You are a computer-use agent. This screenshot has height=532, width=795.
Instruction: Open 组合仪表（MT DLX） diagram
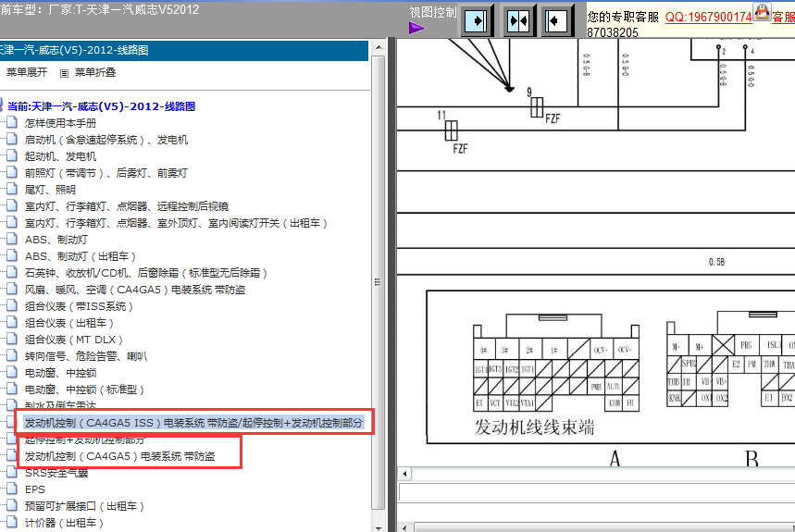[x=73, y=340]
